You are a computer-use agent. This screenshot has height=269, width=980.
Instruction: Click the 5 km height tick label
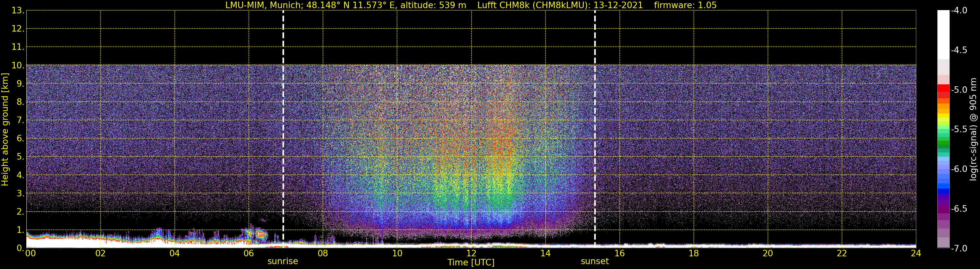click(20, 157)
